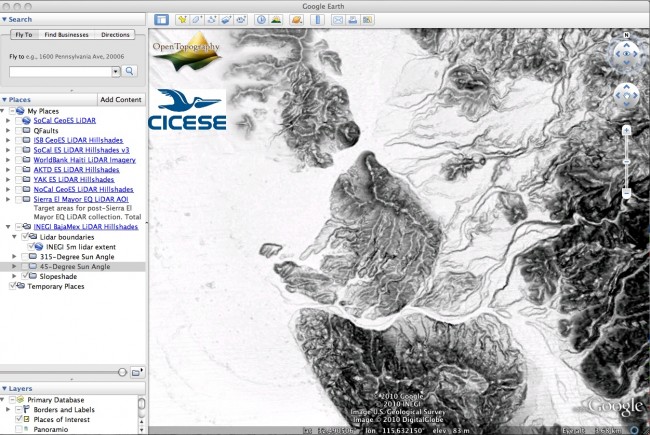This screenshot has width=650, height=435.
Task: Click the Add Polygon toolbar icon
Action: click(x=199, y=19)
